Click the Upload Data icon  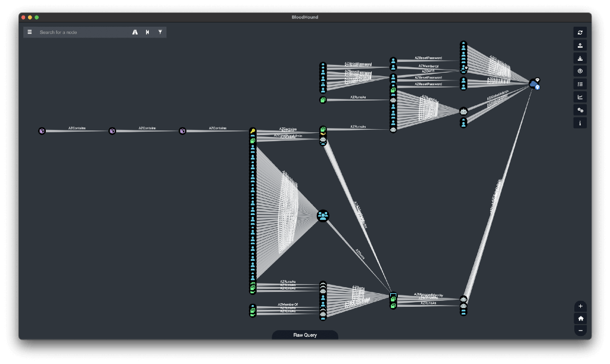[580, 71]
